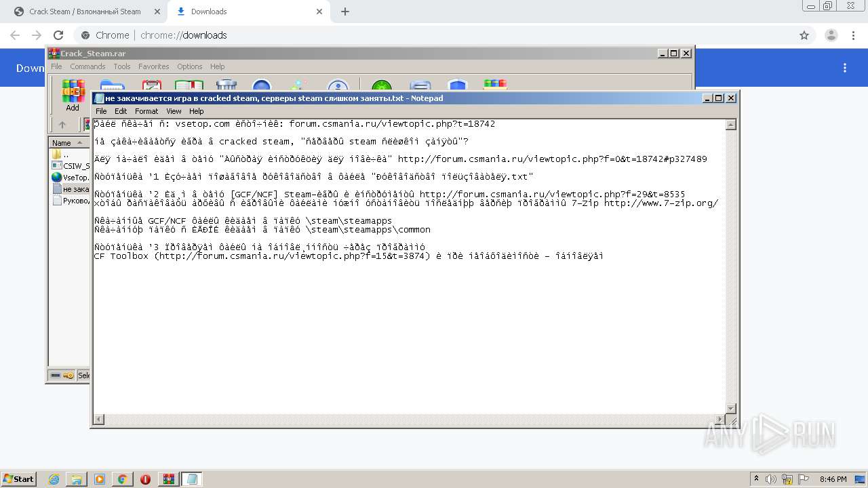
Task: Open Notepad Help menu
Action: (x=196, y=111)
